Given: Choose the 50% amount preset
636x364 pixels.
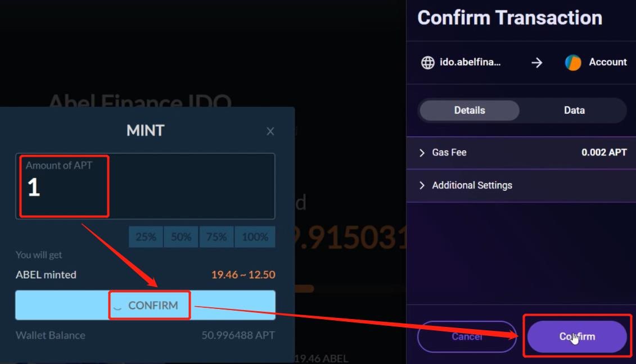Looking at the screenshot, I should (181, 237).
